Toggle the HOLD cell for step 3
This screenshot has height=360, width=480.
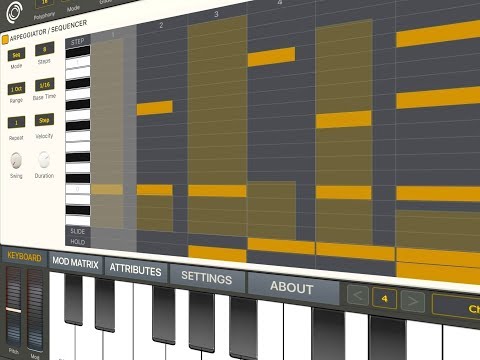(217, 254)
